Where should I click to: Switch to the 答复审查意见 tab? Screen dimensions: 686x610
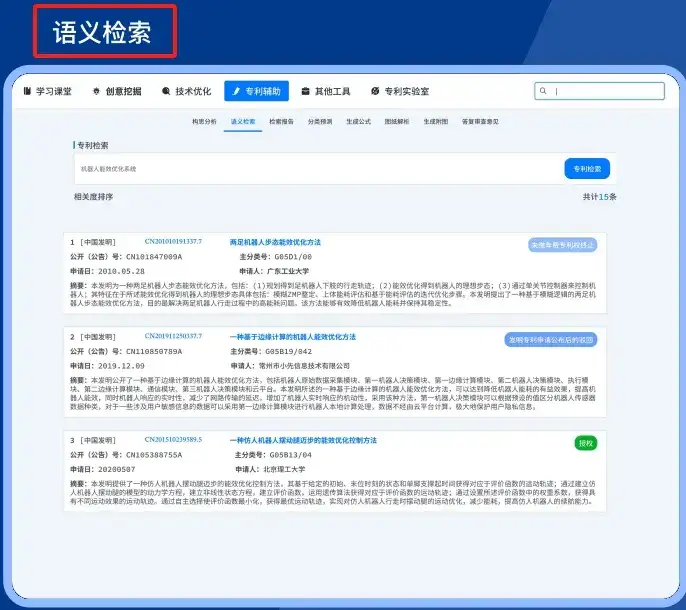(x=480, y=121)
